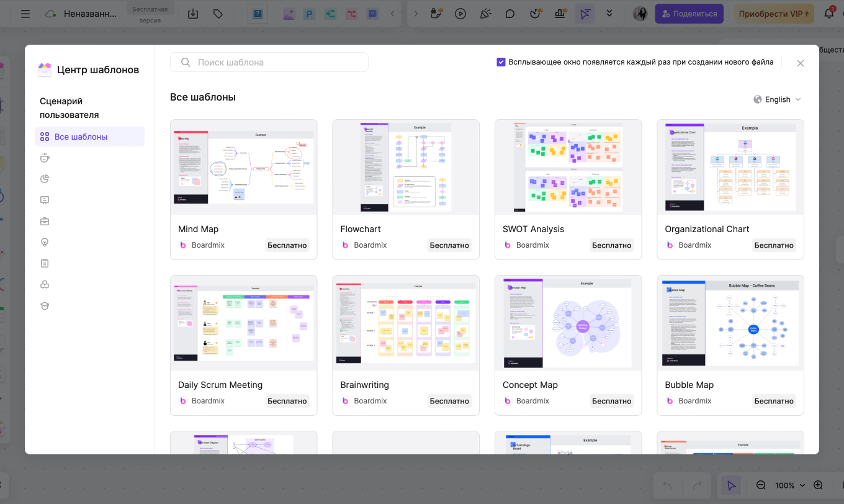Click the Concept Map title text

click(x=530, y=385)
